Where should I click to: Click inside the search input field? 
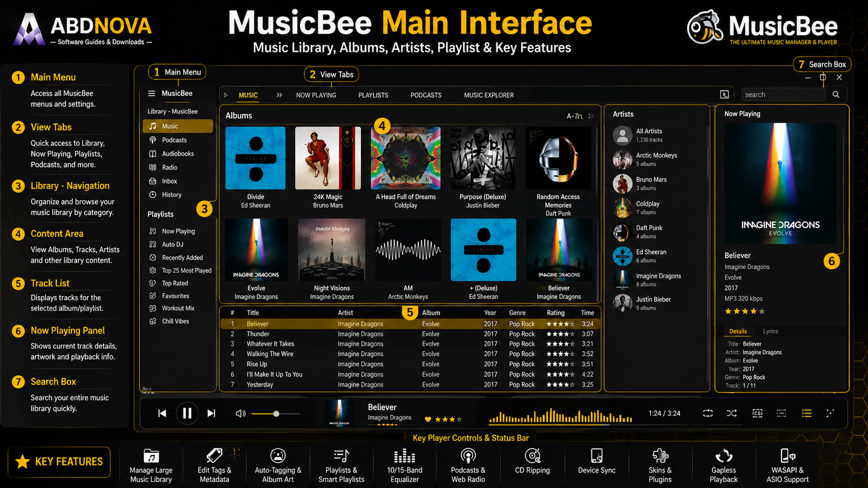pos(783,94)
